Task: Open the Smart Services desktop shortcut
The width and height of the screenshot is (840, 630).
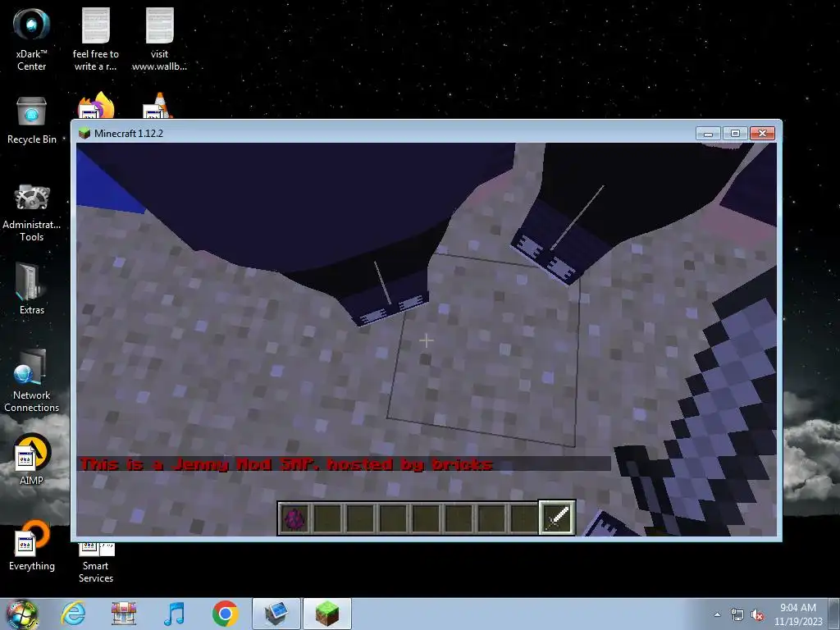Action: pos(96,563)
